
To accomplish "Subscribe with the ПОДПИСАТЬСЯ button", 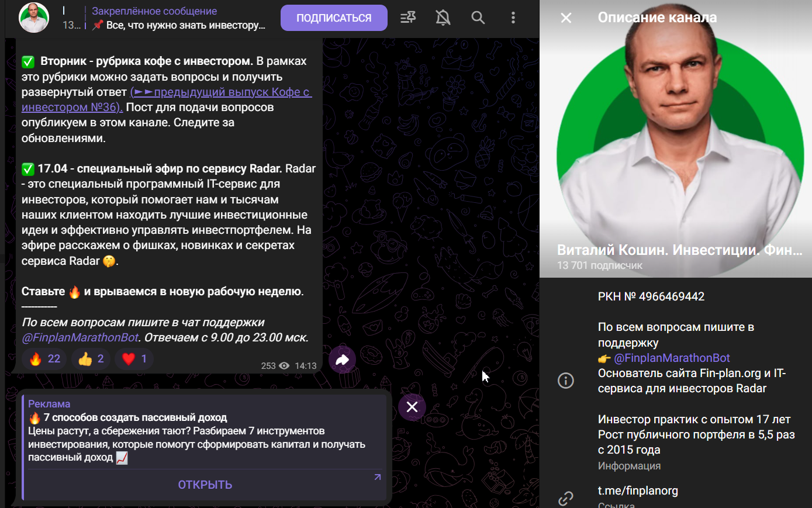I will tap(334, 18).
